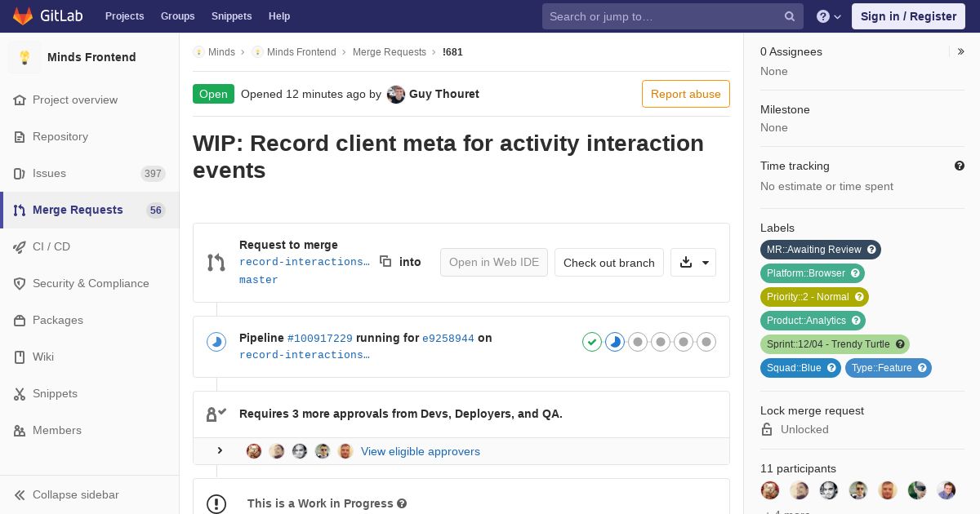The height and width of the screenshot is (514, 980).
Task: Click the running second pipeline stage icon
Action: pos(615,342)
